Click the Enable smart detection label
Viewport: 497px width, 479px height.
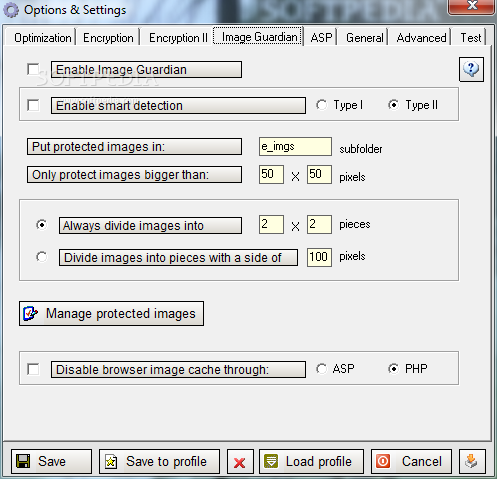(x=178, y=106)
